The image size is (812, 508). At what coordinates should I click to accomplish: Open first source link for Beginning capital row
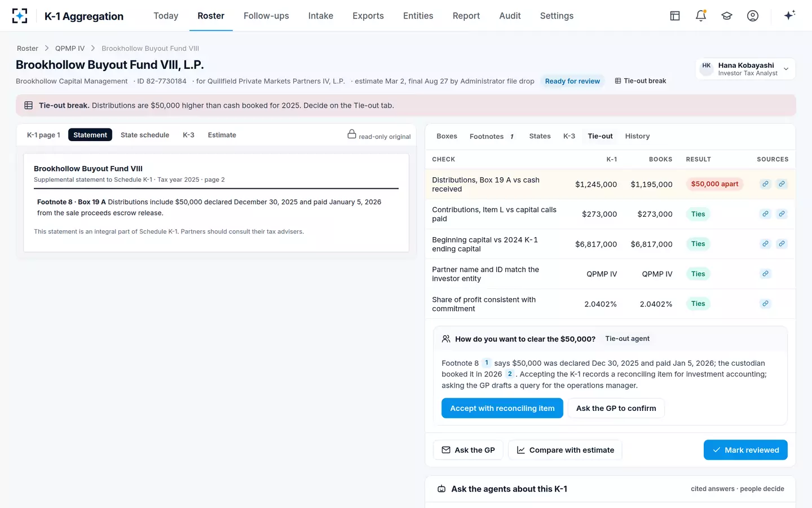[765, 244]
